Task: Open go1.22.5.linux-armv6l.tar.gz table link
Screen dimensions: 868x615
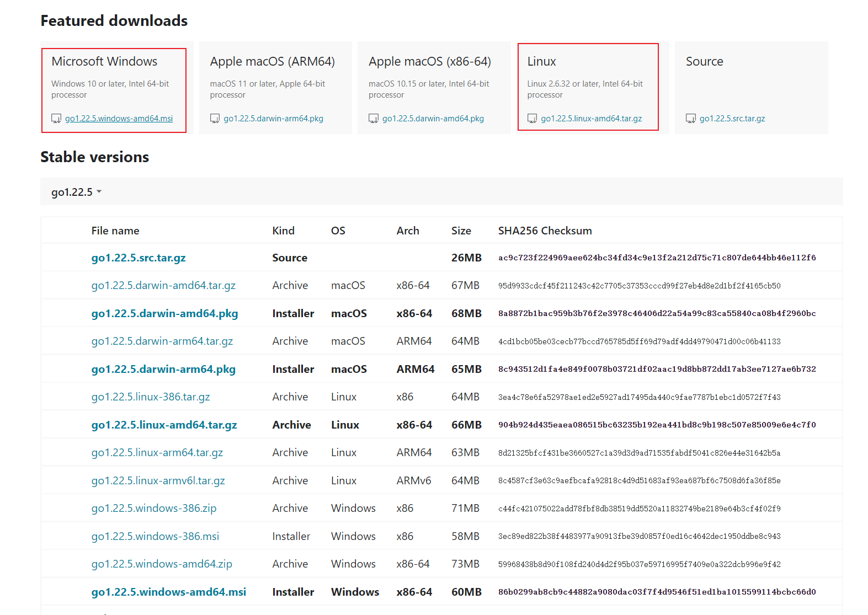Action: tap(158, 480)
